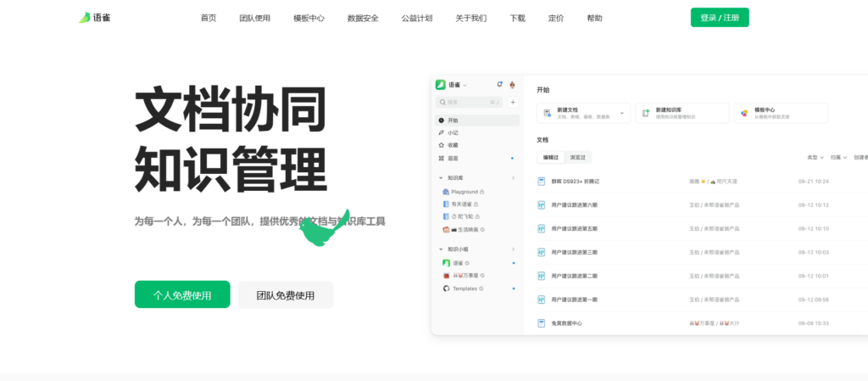Click the 文档协同 headline text
Viewport: 868px width, 381px height.
point(231,109)
